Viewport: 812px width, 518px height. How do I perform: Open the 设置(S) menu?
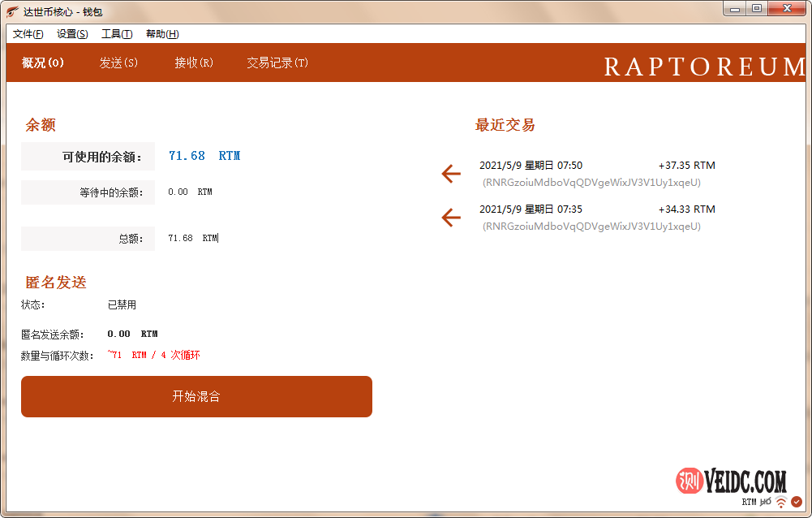(72, 34)
